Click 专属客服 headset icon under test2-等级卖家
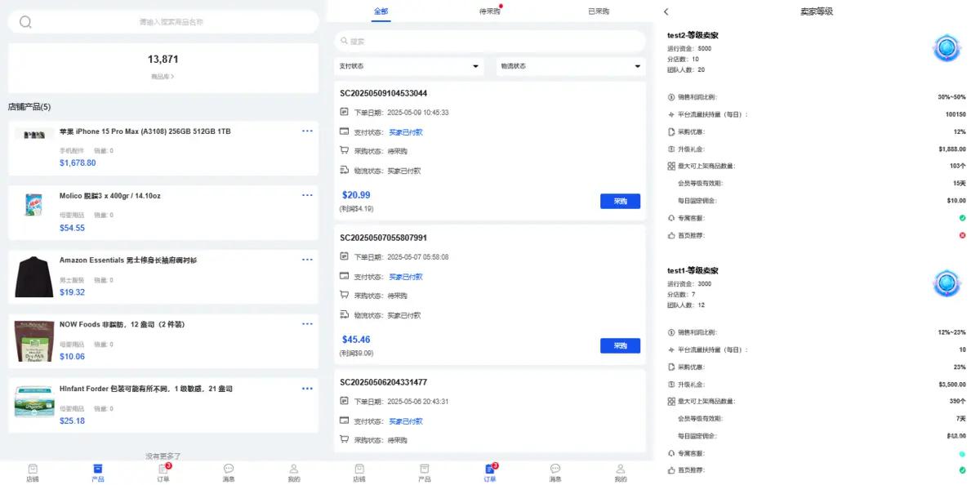The image size is (980, 485). coord(671,218)
